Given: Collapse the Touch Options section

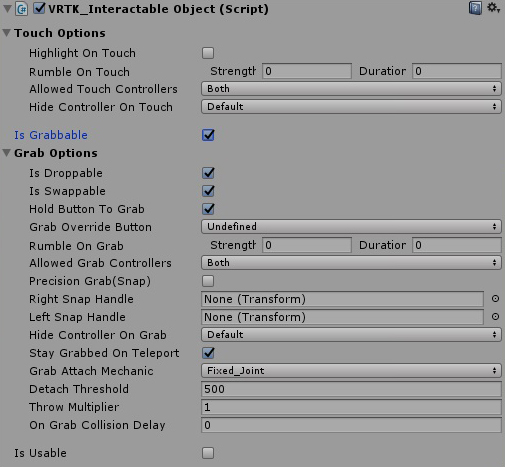Looking at the screenshot, I should (x=7, y=33).
